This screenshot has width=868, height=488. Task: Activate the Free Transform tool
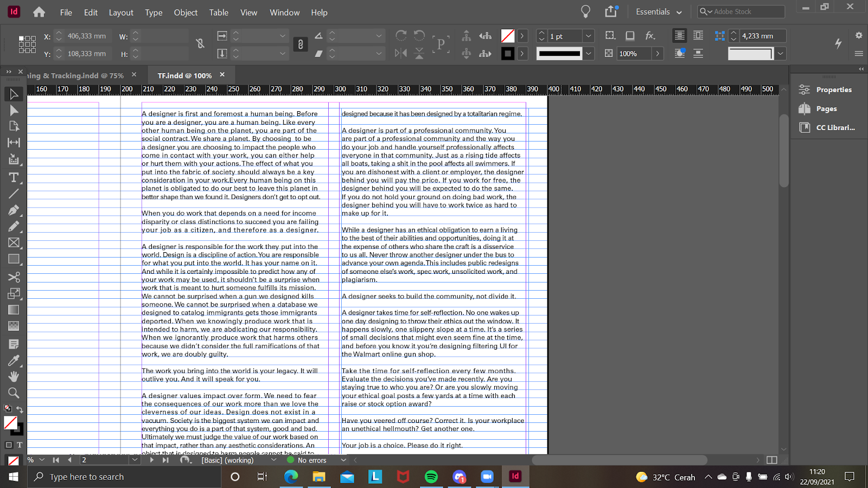tap(14, 293)
